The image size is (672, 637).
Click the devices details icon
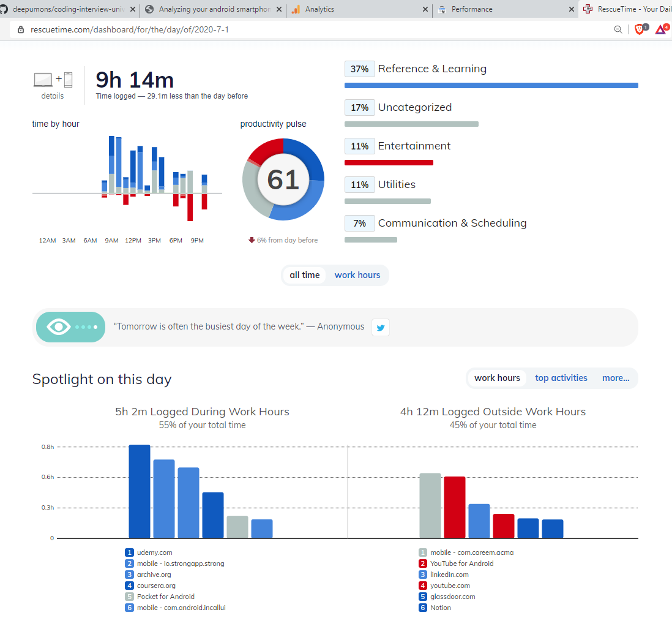click(53, 80)
